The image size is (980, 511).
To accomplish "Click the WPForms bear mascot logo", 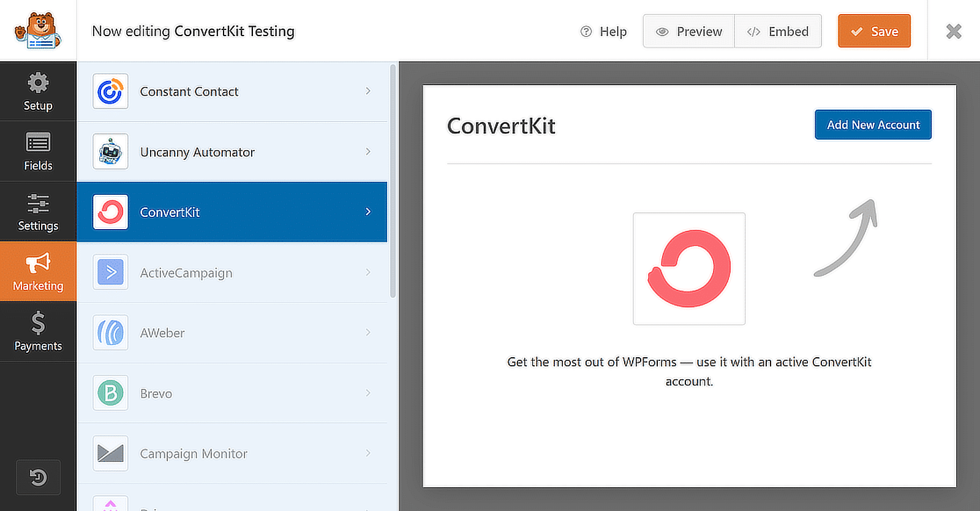I will coord(38,31).
